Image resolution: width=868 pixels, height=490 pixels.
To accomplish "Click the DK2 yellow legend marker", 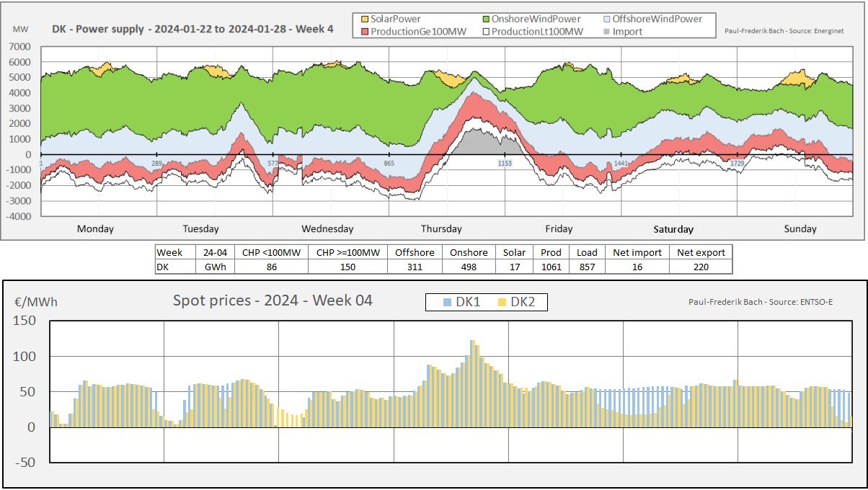I will pyautogui.click(x=502, y=303).
